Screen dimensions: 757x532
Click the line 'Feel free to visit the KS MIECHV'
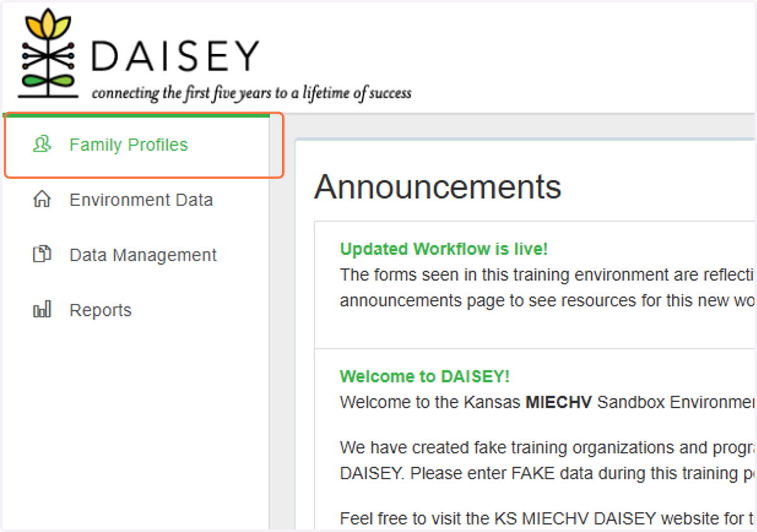pos(548,518)
